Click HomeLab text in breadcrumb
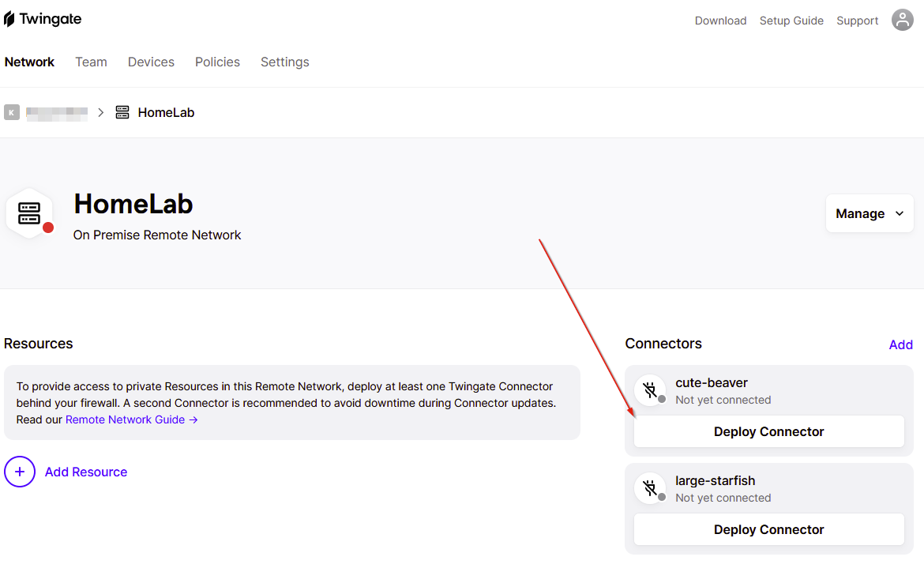This screenshot has height=568, width=924. pyautogui.click(x=166, y=112)
